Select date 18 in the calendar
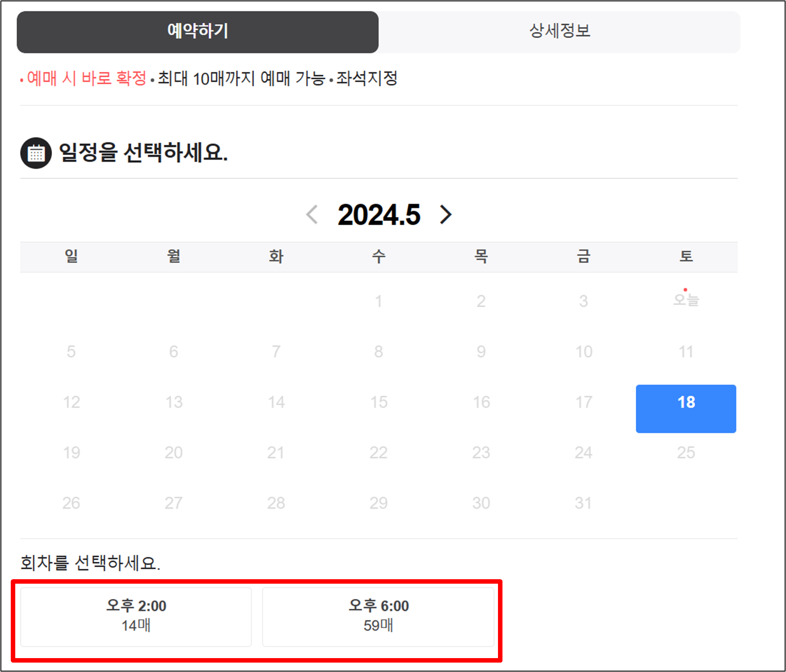The width and height of the screenshot is (786, 672). click(686, 408)
